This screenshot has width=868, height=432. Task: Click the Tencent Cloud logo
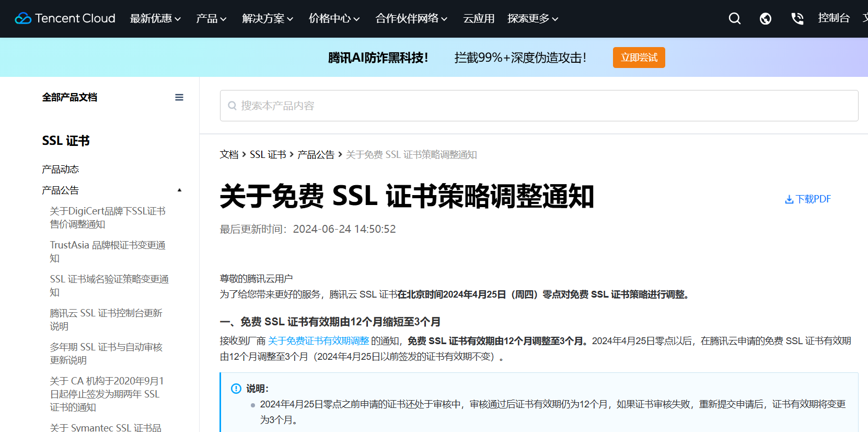(x=65, y=18)
